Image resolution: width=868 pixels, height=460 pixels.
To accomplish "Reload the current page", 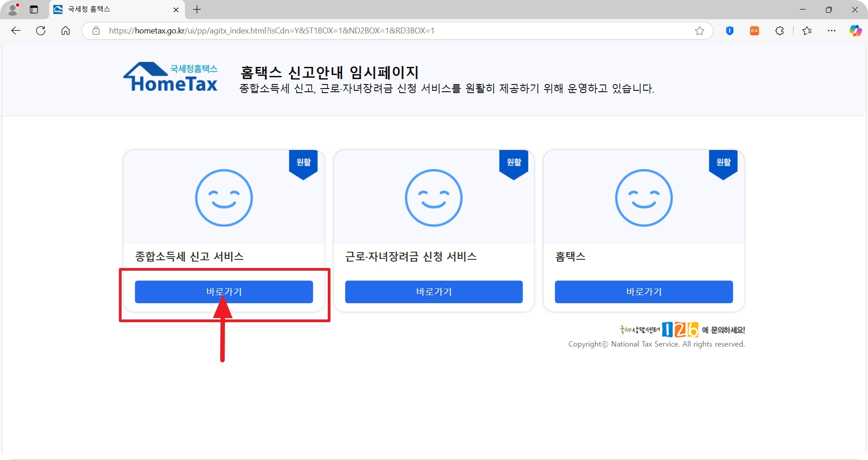I will point(41,31).
